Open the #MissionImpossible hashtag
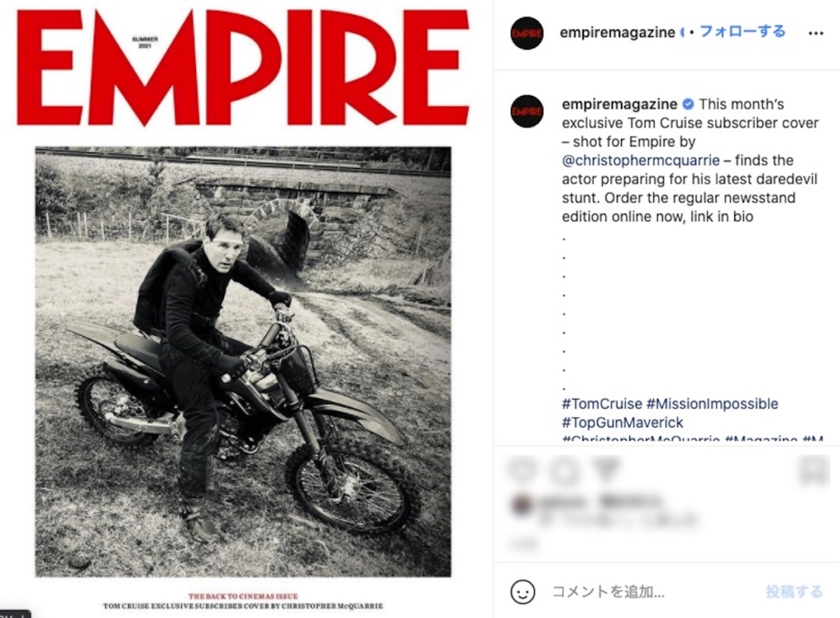 pyautogui.click(x=712, y=404)
